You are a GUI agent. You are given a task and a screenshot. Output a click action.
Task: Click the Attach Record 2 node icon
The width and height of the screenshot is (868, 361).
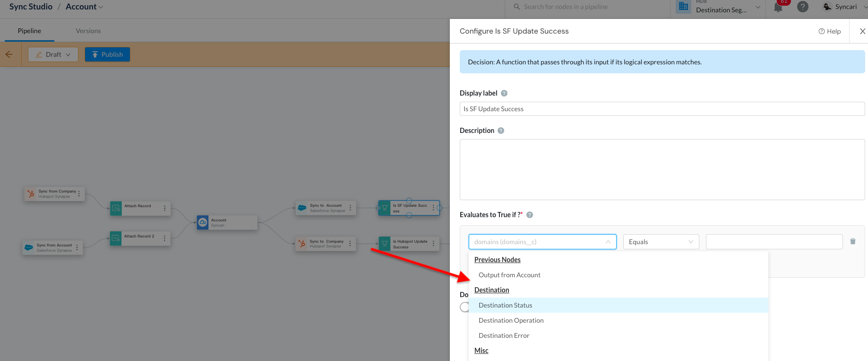coord(116,238)
